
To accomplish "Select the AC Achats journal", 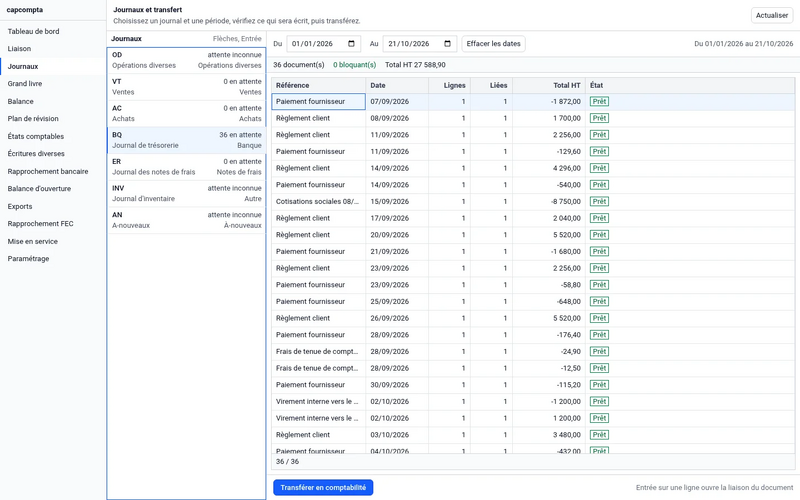I will [x=187, y=113].
